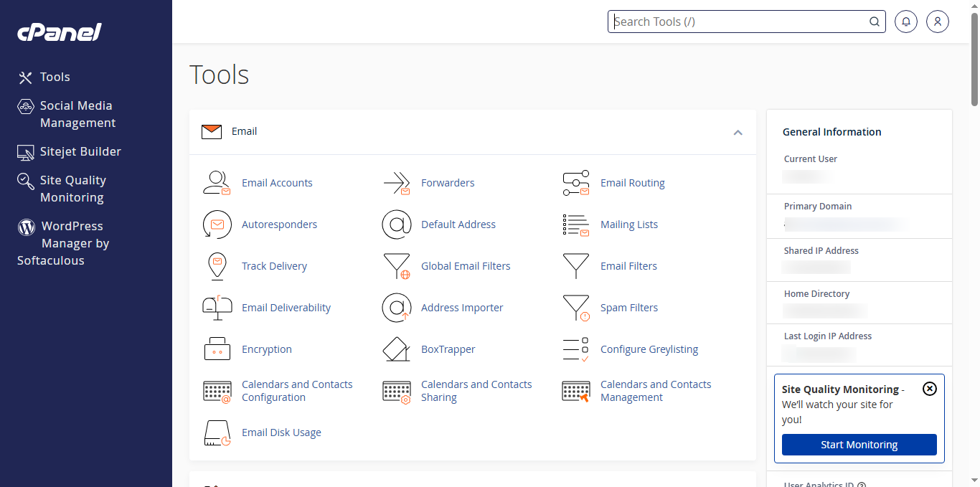The width and height of the screenshot is (980, 487).
Task: Go to Sitejet Builder in sidebar
Action: pos(80,151)
